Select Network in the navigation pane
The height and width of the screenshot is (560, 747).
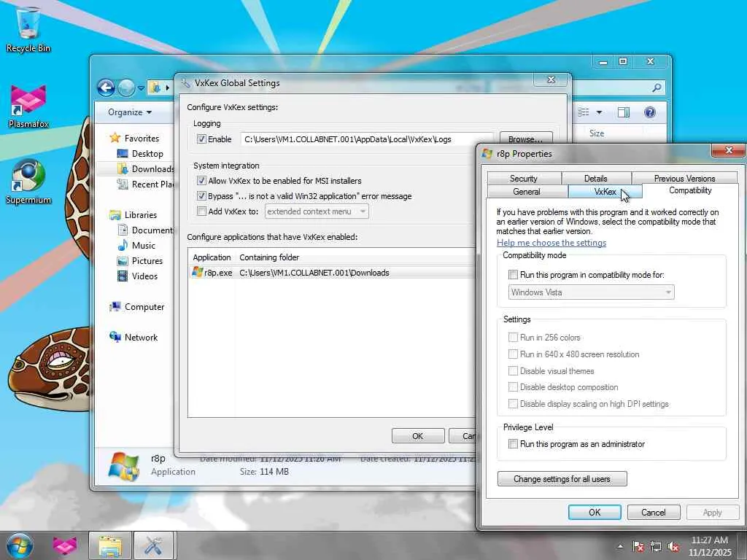141,338
